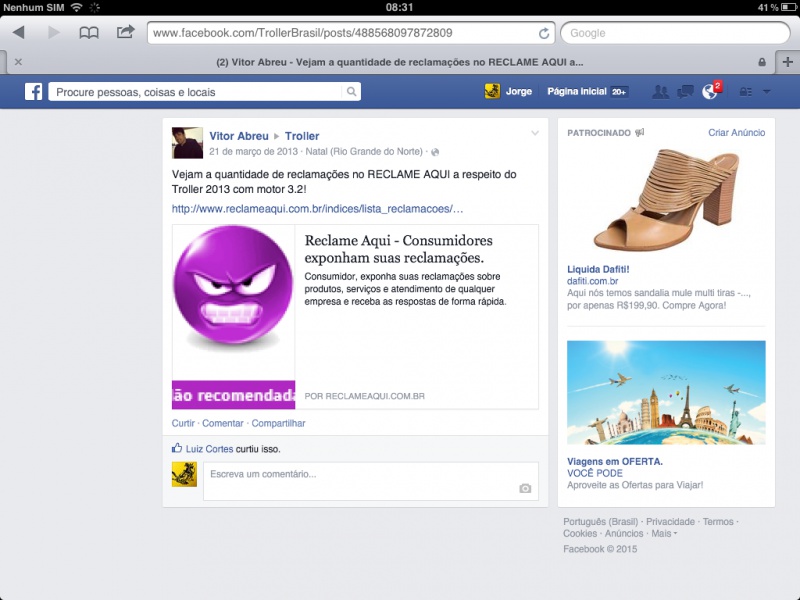
Task: Click the thumbs-up icon beside Luiz Cortes
Action: tap(177, 448)
